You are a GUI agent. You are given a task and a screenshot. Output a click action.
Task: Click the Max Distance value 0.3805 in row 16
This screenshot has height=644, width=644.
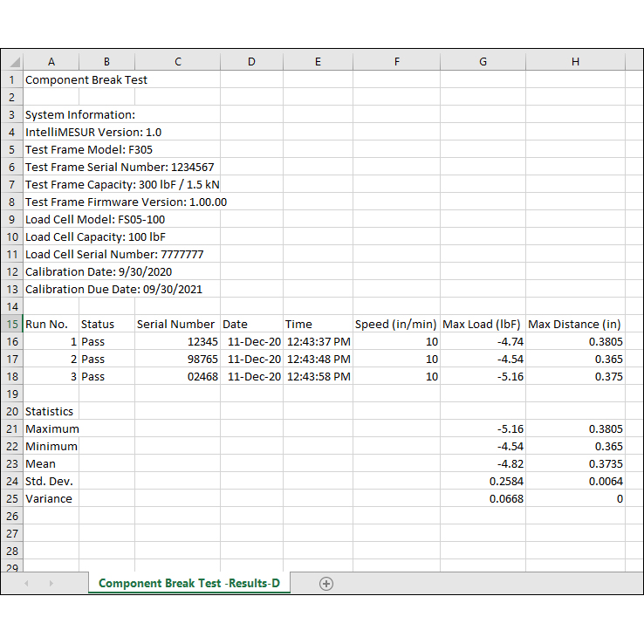click(575, 341)
